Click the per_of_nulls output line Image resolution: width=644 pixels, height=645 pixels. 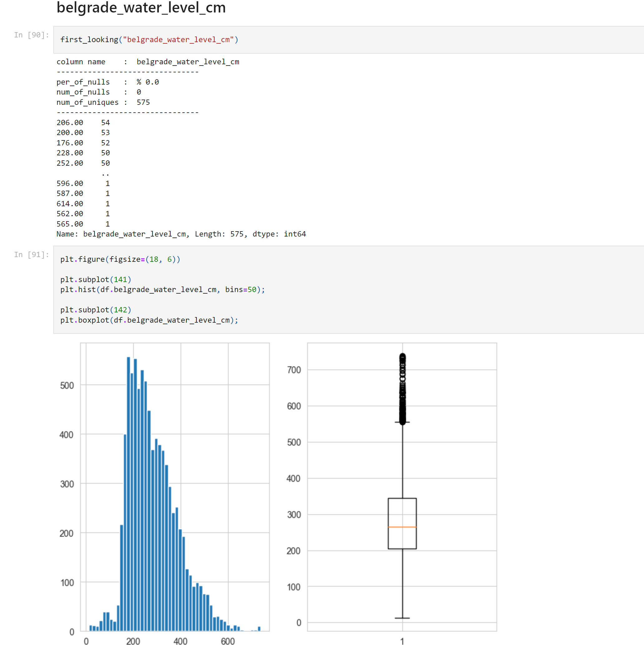coord(108,82)
